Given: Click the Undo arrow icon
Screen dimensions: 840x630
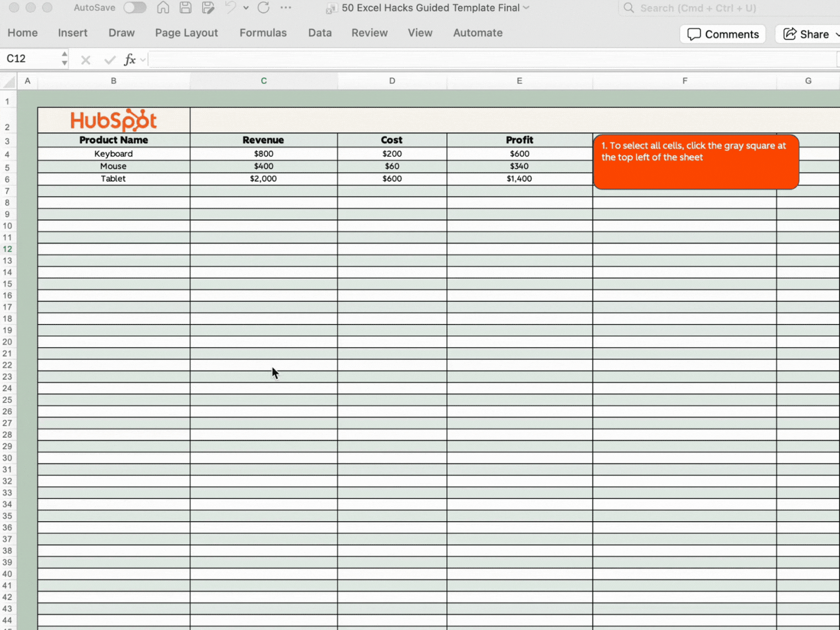Looking at the screenshot, I should pyautogui.click(x=230, y=8).
